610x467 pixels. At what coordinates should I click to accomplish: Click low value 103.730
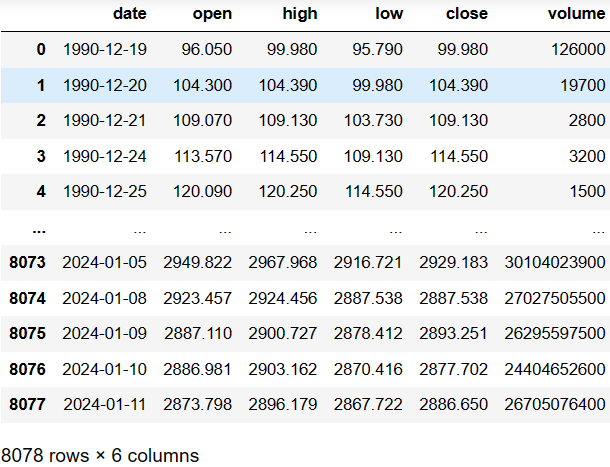point(373,120)
